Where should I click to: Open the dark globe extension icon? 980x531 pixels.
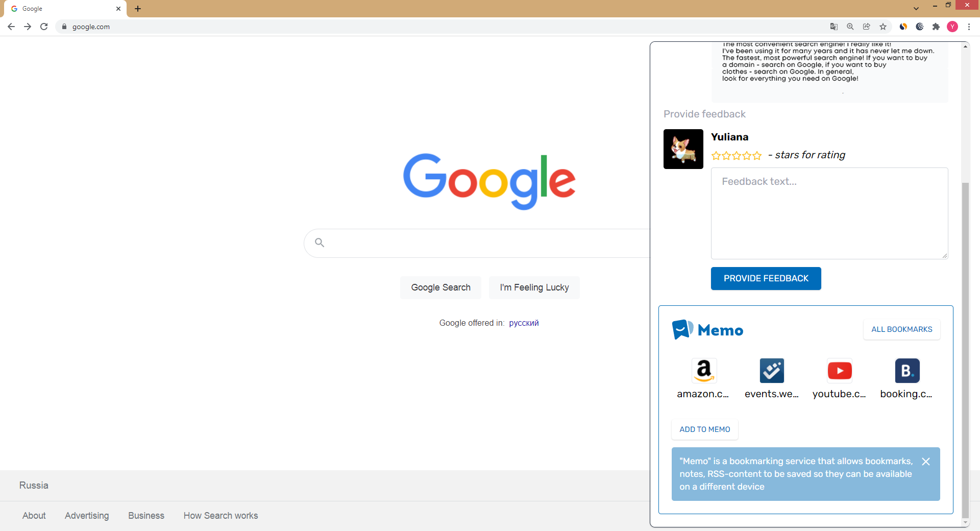coord(920,27)
